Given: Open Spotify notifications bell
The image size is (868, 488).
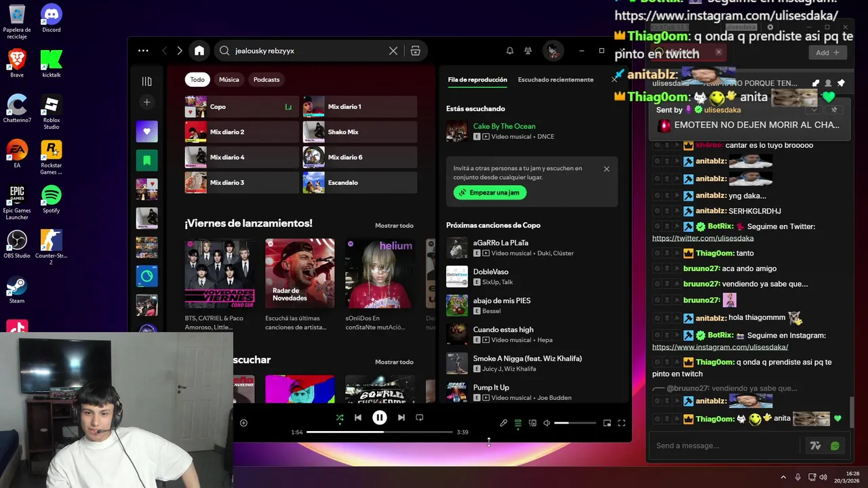Looking at the screenshot, I should point(510,51).
